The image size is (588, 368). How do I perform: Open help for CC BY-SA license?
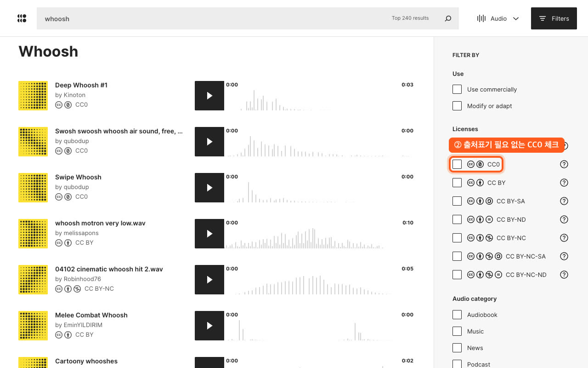click(x=564, y=201)
